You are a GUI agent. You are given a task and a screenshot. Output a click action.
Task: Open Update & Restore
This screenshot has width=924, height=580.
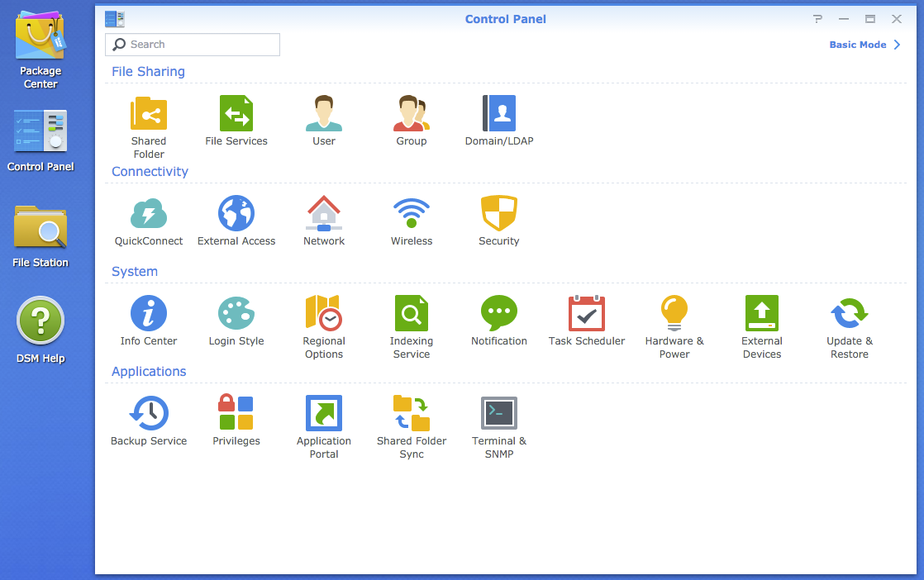click(850, 314)
